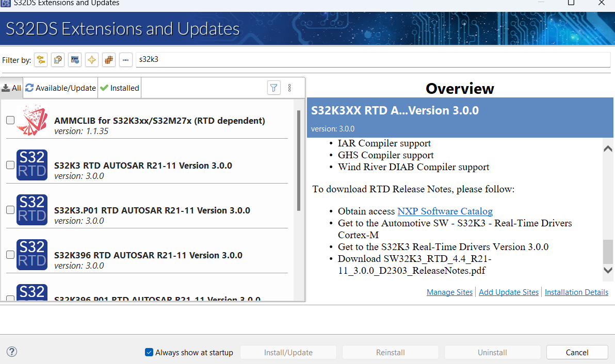Viewport: 615px width, 364px height.
Task: Select AMMCLIB for S32K3xx/S32M27x (RTD dependent) title
Action: tap(159, 121)
